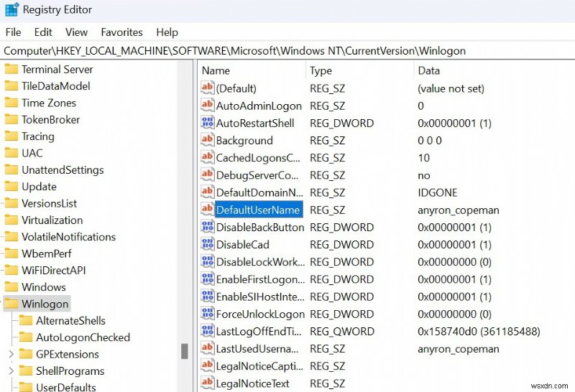Screen dimensions: 575x392
Task: Click the 0x158740d0 (361185488) data cell
Action: click(x=479, y=332)
